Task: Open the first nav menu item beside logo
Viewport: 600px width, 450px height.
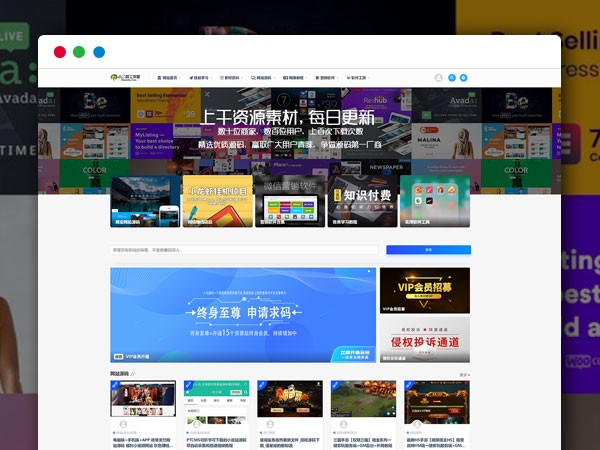Action: [170, 77]
